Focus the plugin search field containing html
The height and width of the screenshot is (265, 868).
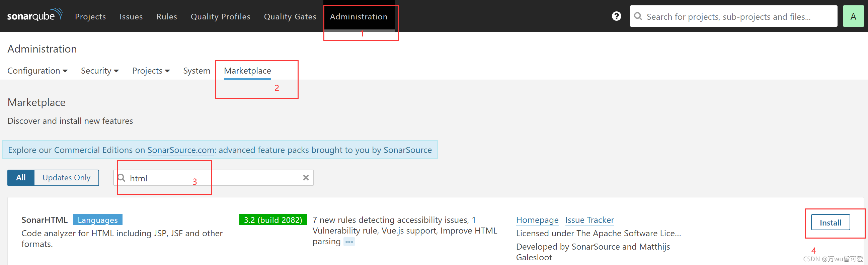[x=213, y=178]
